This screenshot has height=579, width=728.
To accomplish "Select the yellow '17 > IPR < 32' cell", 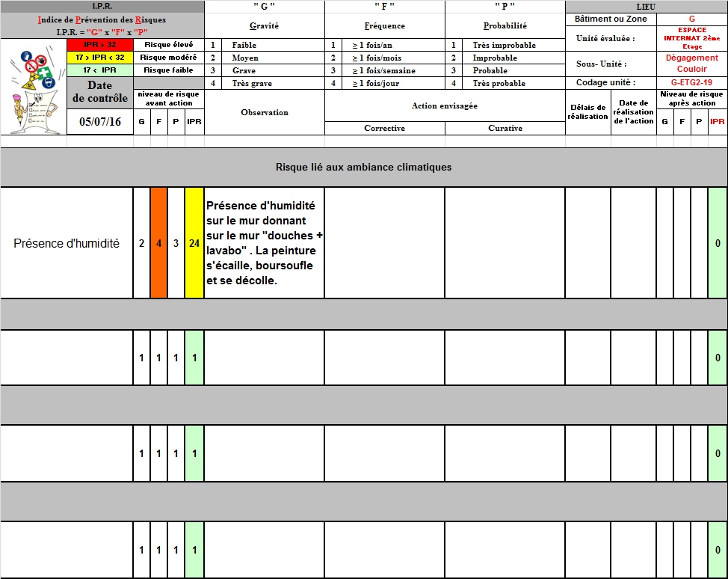I will pyautogui.click(x=99, y=58).
